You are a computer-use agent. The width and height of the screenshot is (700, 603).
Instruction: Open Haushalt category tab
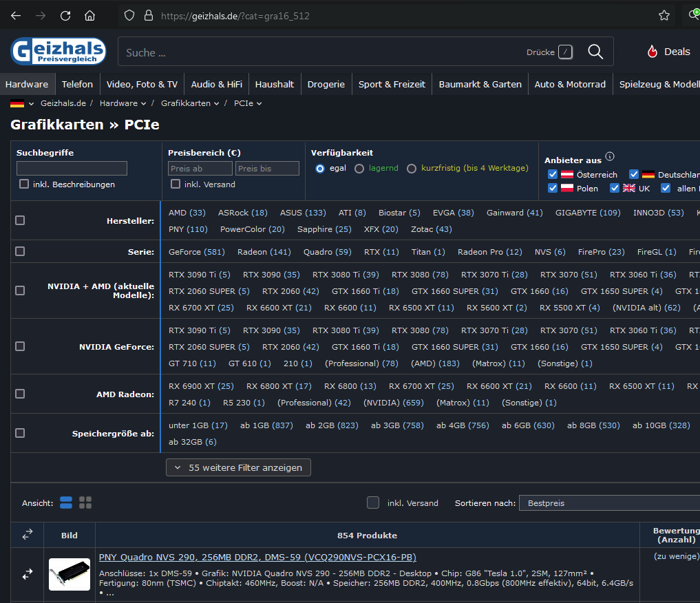(x=275, y=85)
